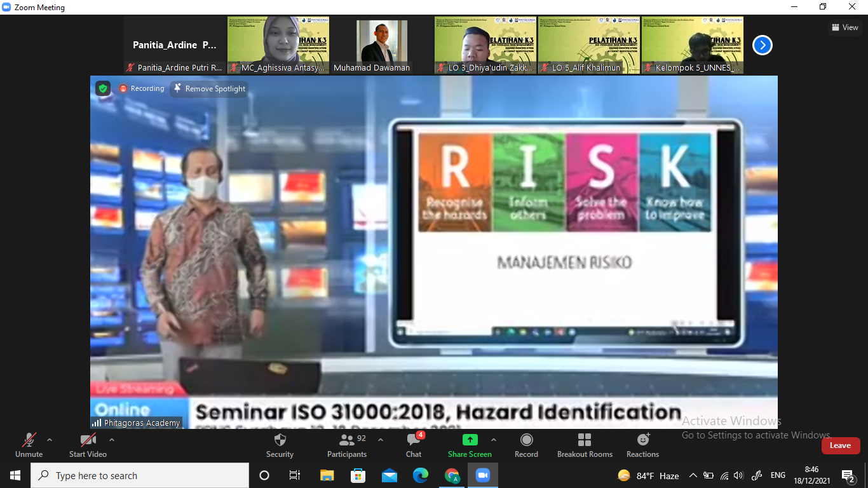Image resolution: width=868 pixels, height=488 pixels.
Task: Click the Windows search box
Action: point(140,475)
